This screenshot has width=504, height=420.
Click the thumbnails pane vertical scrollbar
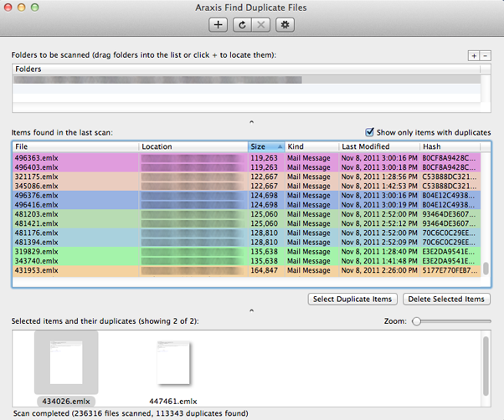click(486, 366)
